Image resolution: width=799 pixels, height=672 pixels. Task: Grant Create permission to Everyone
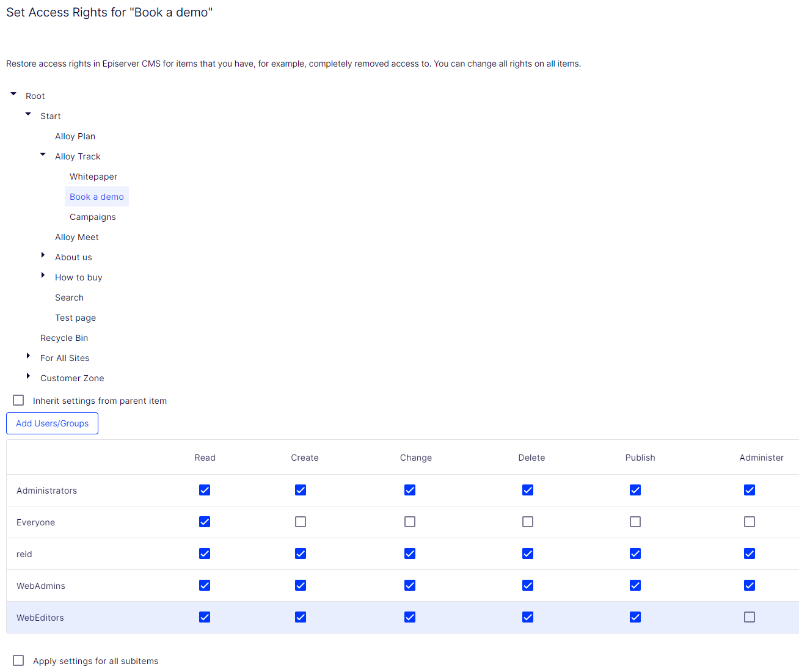300,521
